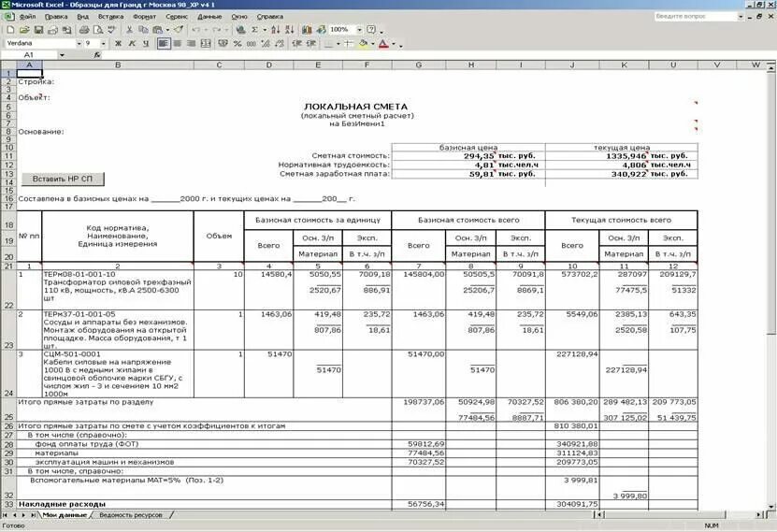Toggle italic К formatting
777x532 pixels.
pos(132,44)
